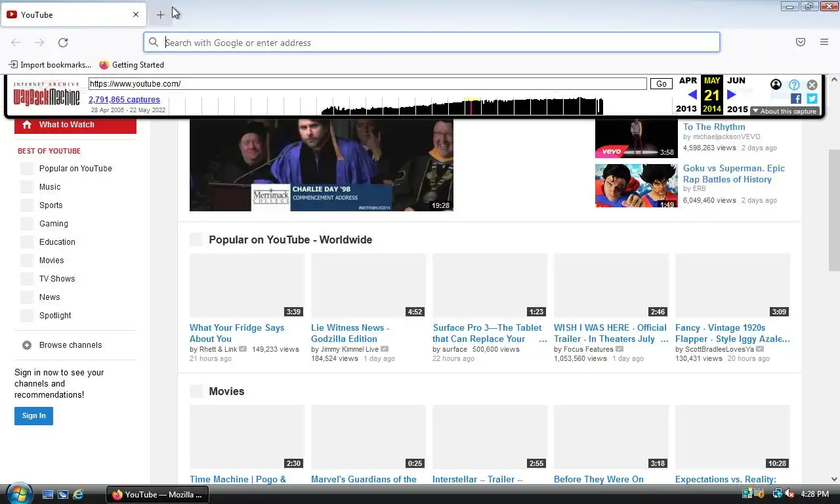This screenshot has height=504, width=840.
Task: Open the 2,791,865 captures link
Action: click(124, 100)
